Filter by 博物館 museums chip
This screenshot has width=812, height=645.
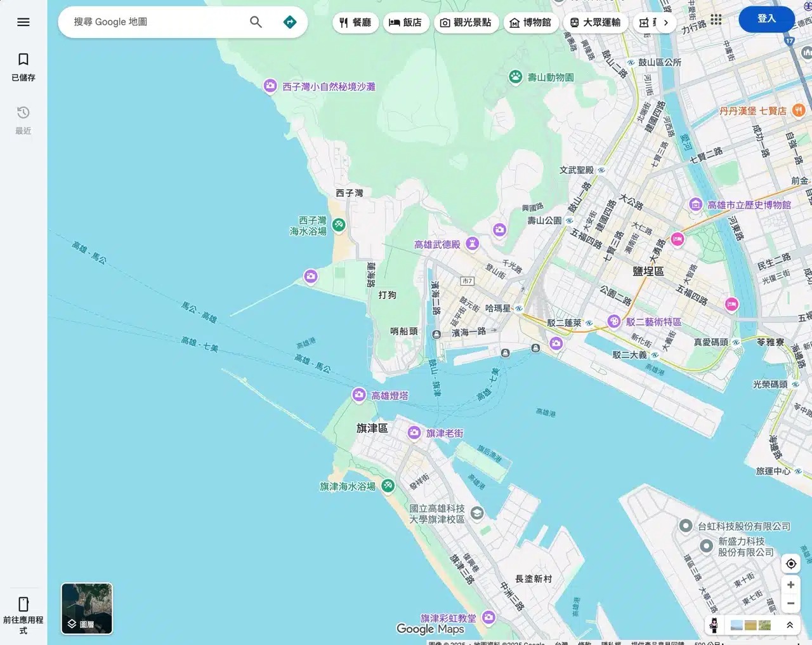click(x=531, y=23)
